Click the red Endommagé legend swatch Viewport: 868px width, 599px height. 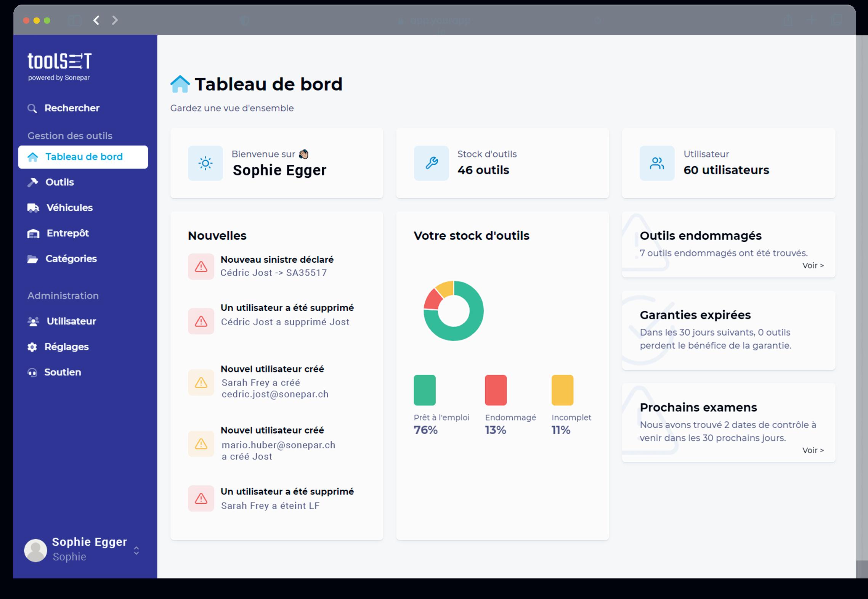click(496, 390)
